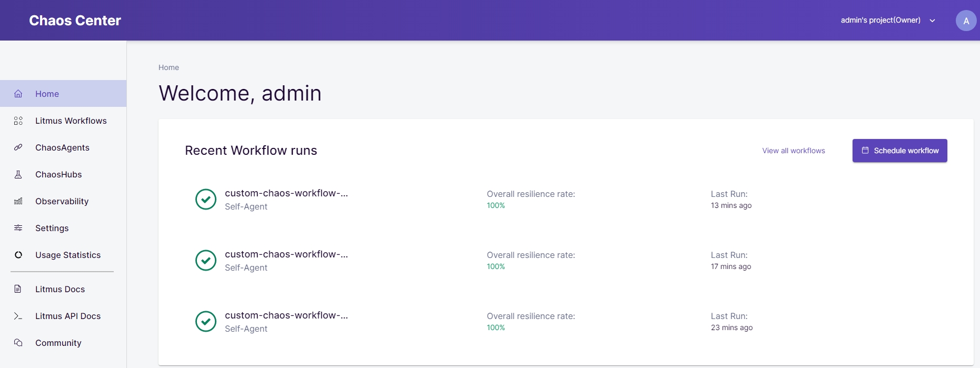Click the Settings sliders icon
This screenshot has width=980, height=368.
click(18, 228)
